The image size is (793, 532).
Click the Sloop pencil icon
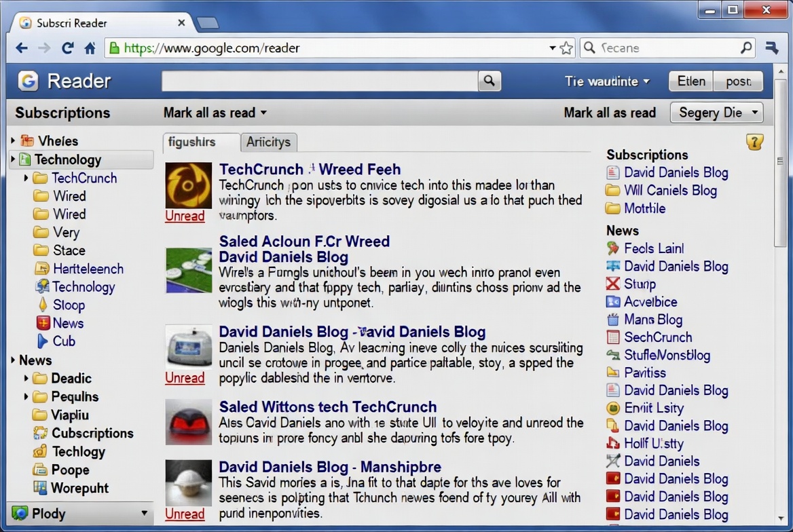[x=43, y=305]
